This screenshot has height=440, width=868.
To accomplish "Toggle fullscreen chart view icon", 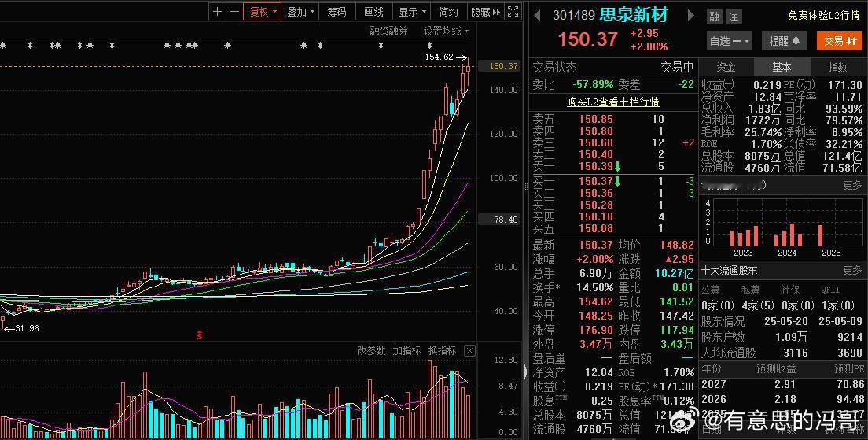I will click(x=513, y=12).
